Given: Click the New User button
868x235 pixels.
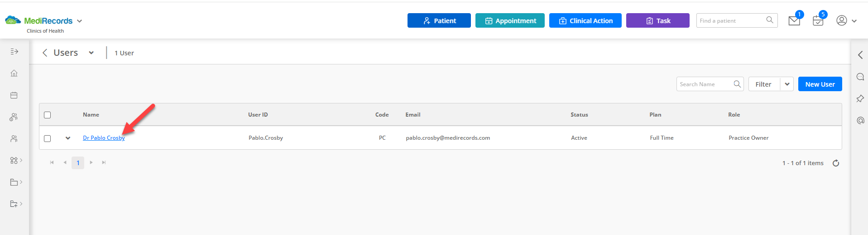Looking at the screenshot, I should point(820,84).
